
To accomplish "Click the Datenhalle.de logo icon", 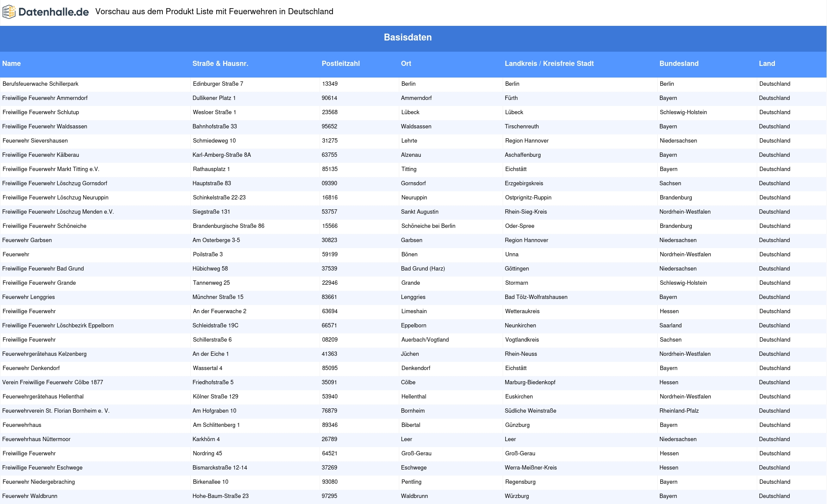I will pyautogui.click(x=9, y=12).
